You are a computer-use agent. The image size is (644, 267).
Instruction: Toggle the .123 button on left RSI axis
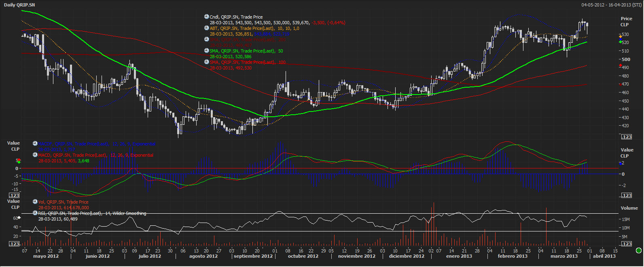(x=14, y=244)
